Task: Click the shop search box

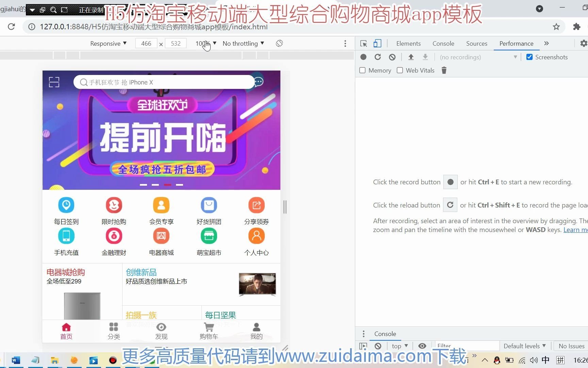Action: (x=164, y=82)
